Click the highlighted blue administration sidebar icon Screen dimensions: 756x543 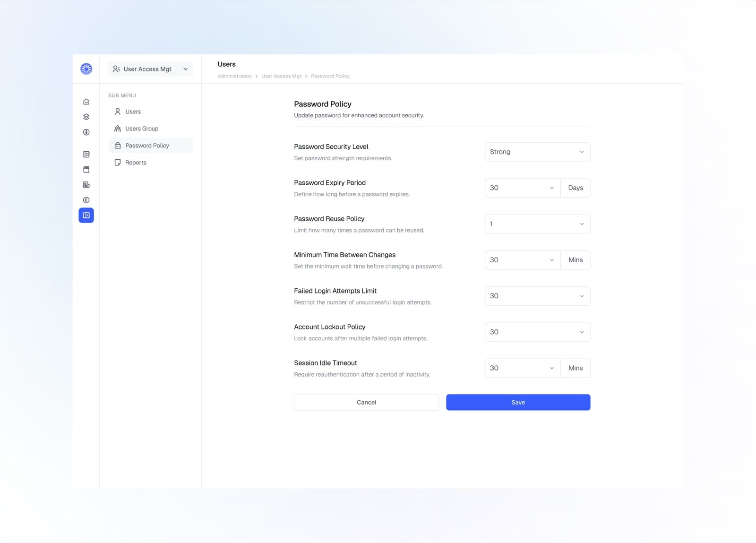point(86,215)
